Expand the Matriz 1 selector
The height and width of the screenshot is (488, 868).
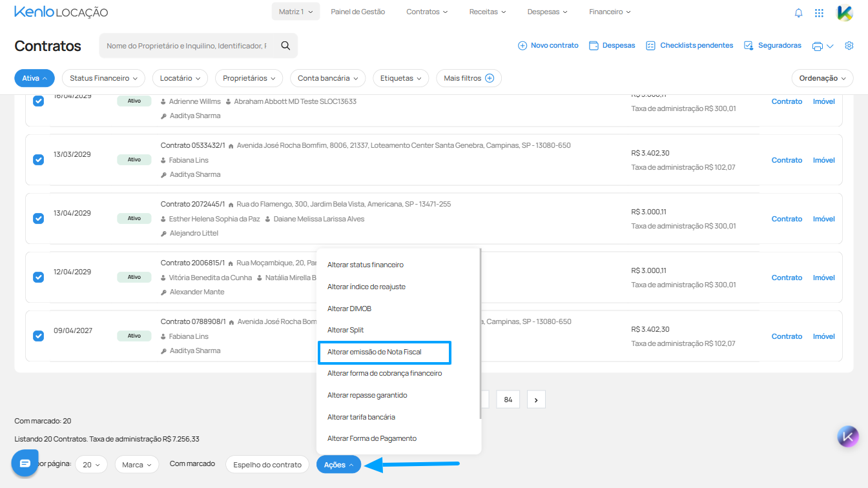pos(296,12)
